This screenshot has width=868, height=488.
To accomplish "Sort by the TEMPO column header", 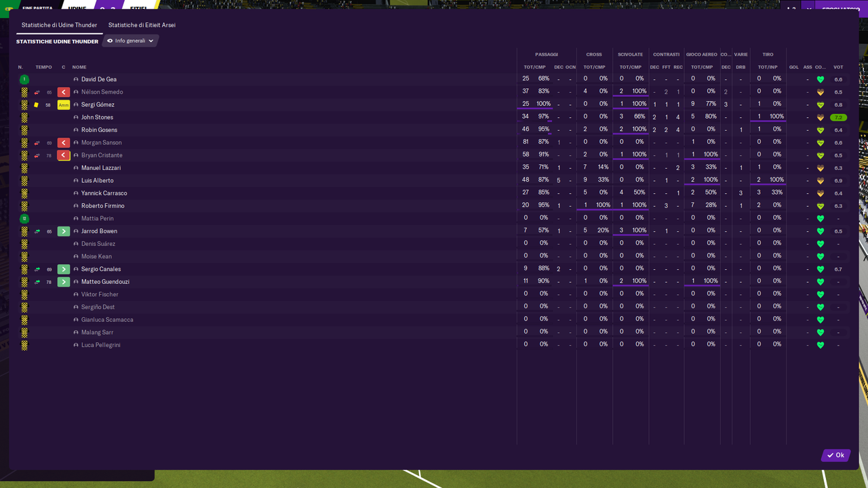I will tap(43, 67).
